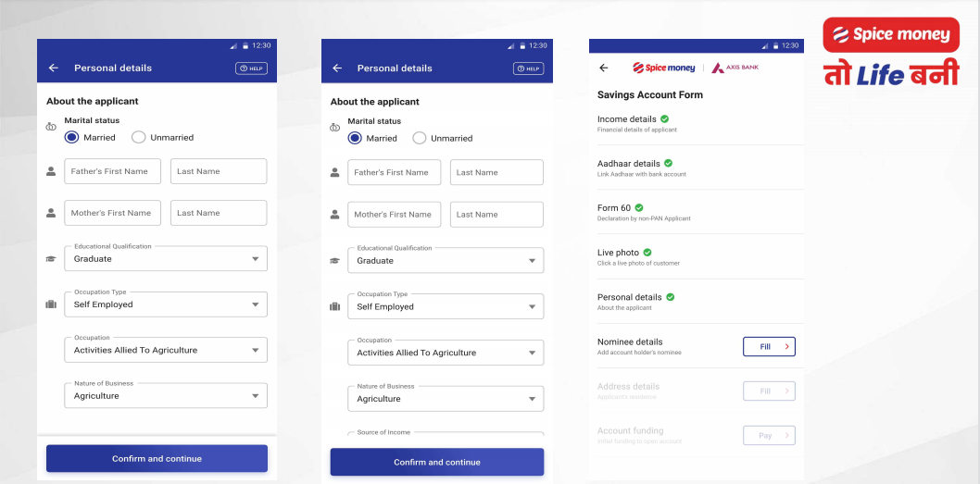The image size is (980, 484).
Task: Click 'About the applicant' heading on first screen
Action: tap(93, 101)
